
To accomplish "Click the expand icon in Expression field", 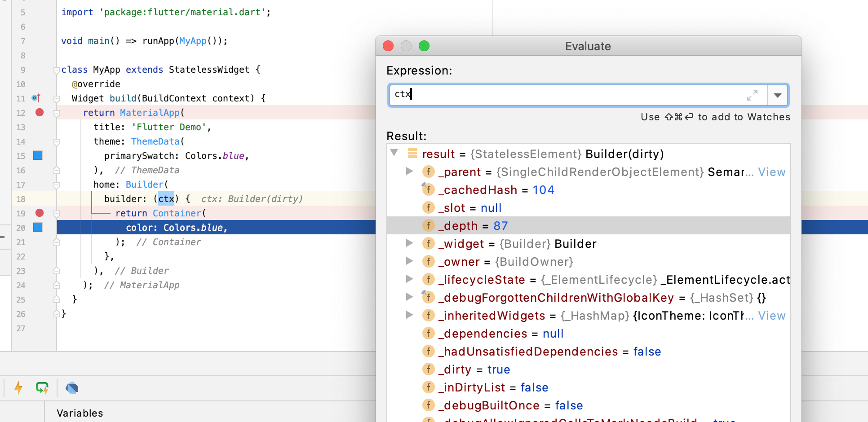I will 752,95.
